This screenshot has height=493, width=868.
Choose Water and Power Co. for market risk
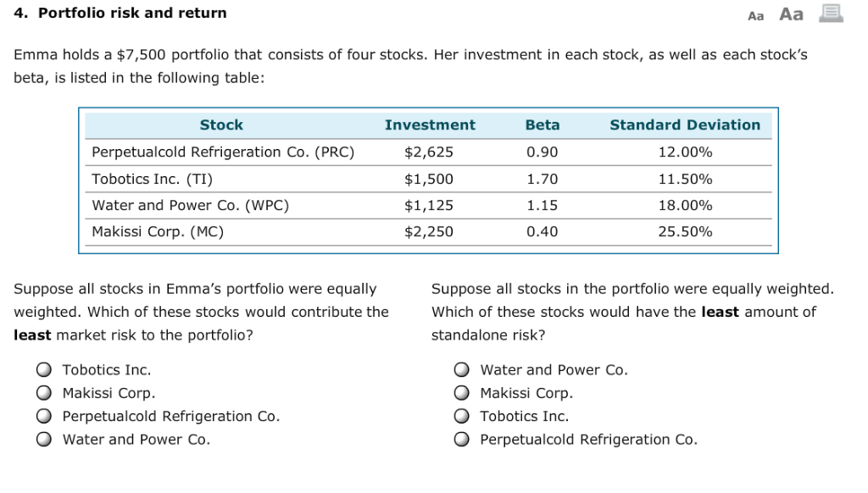(44, 440)
